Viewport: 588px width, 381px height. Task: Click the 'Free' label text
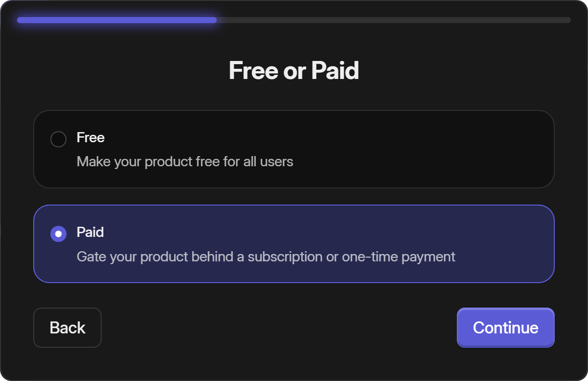click(x=91, y=138)
